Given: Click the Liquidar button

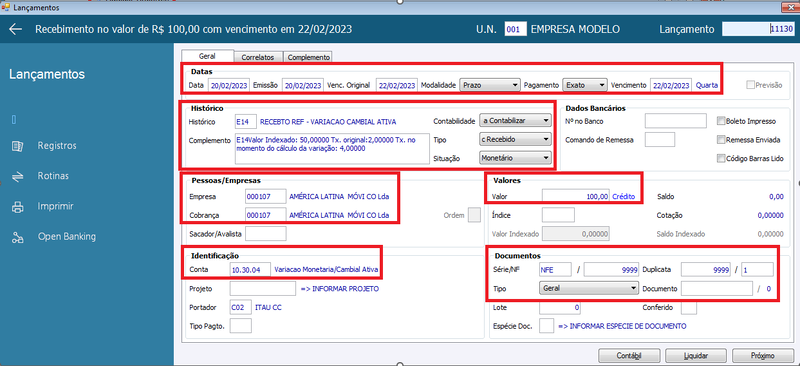Looking at the screenshot, I should pyautogui.click(x=695, y=355).
